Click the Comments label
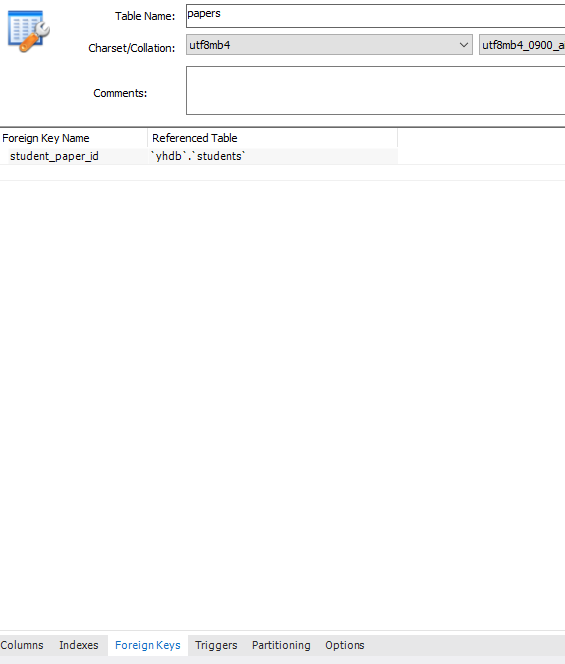Screen dimensions: 565x664 click(120, 93)
